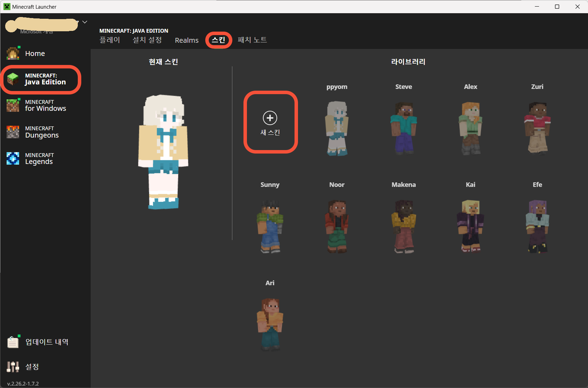
Task: Choose the Sunny skin
Action: click(270, 226)
